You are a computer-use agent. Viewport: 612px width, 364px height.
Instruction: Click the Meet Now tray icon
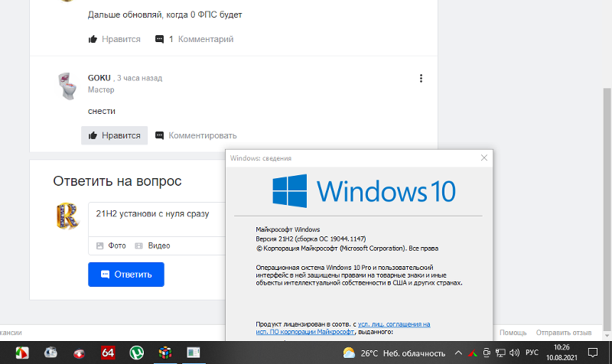(487, 353)
